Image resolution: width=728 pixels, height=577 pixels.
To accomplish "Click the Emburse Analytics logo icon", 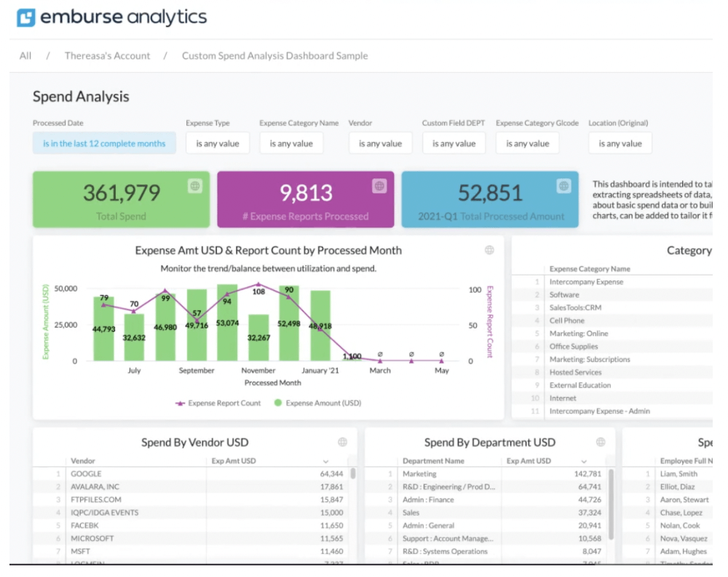I will coord(26,17).
